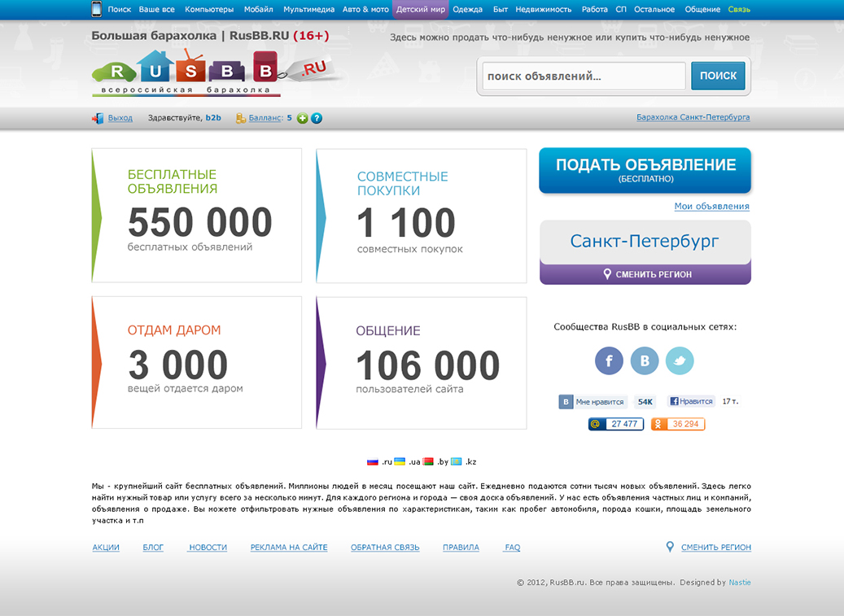Screen dimensions: 844x616
Task: Open balance help question mark icon
Action: [x=317, y=118]
